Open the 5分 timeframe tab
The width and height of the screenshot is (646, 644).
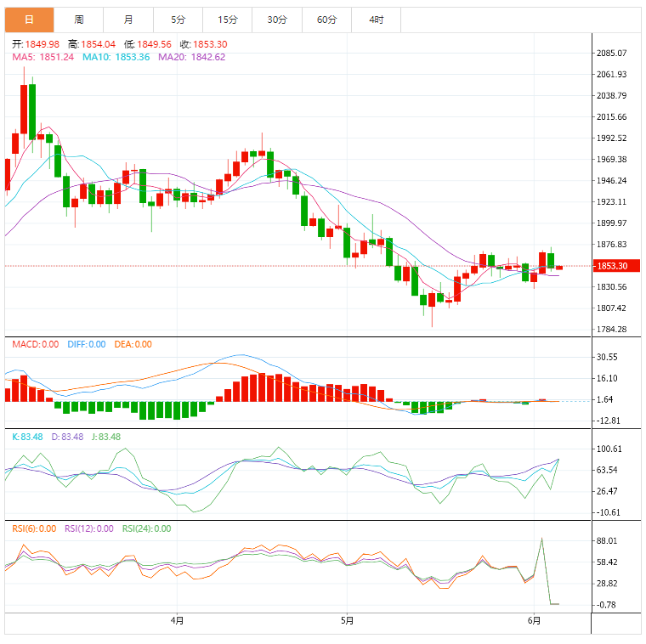[x=178, y=20]
